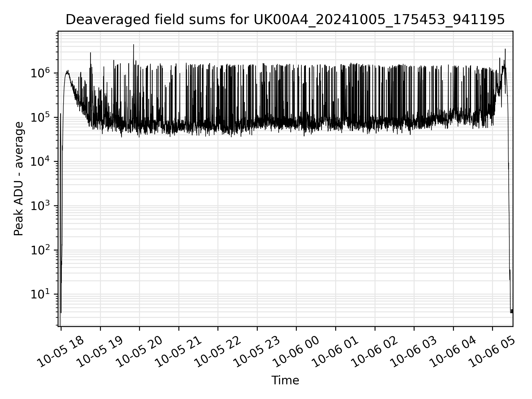Click the x tick label '10-05 20'
This screenshot has width=532, height=399.
(139, 352)
